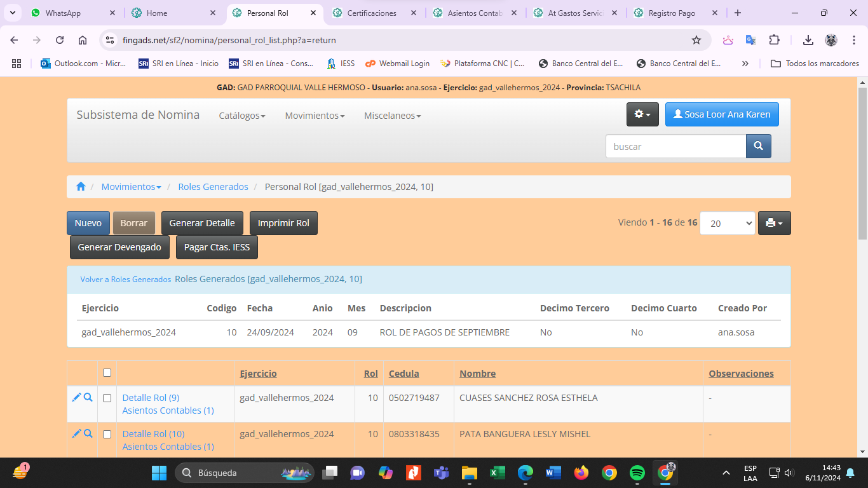Image resolution: width=868 pixels, height=488 pixels.
Task: Edit the CUASES SANCHEZ row with pencil icon
Action: pos(76,397)
